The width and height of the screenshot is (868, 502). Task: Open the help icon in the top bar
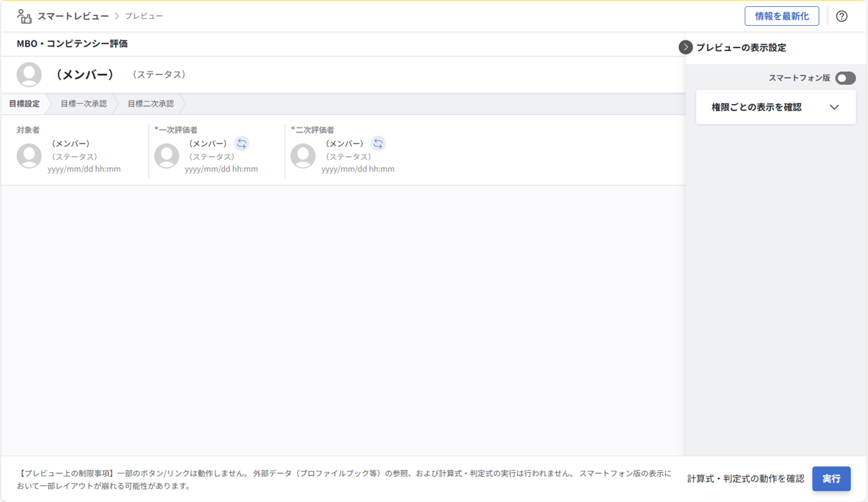tap(841, 15)
